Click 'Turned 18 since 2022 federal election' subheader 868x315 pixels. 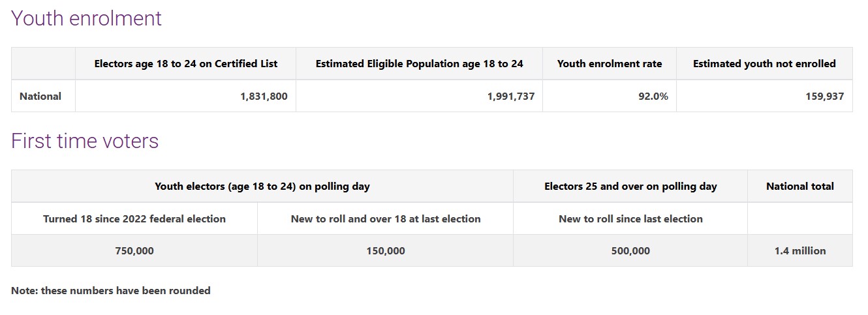tap(134, 219)
